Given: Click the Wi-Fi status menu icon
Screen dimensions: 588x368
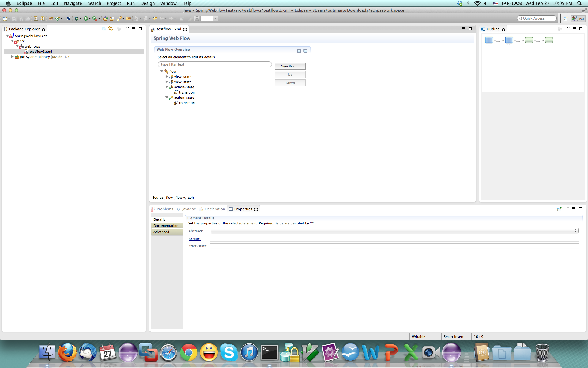Looking at the screenshot, I should (x=477, y=3).
